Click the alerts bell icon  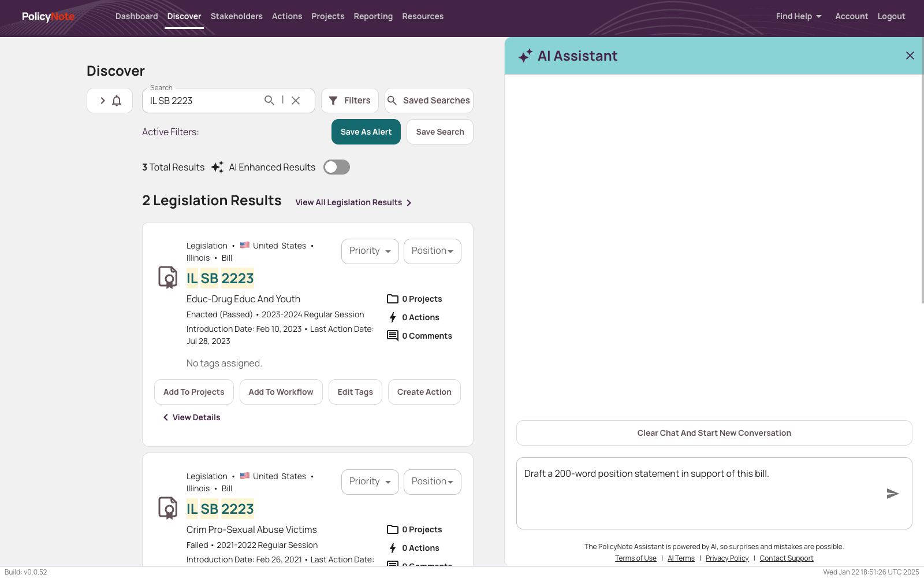pyautogui.click(x=117, y=101)
